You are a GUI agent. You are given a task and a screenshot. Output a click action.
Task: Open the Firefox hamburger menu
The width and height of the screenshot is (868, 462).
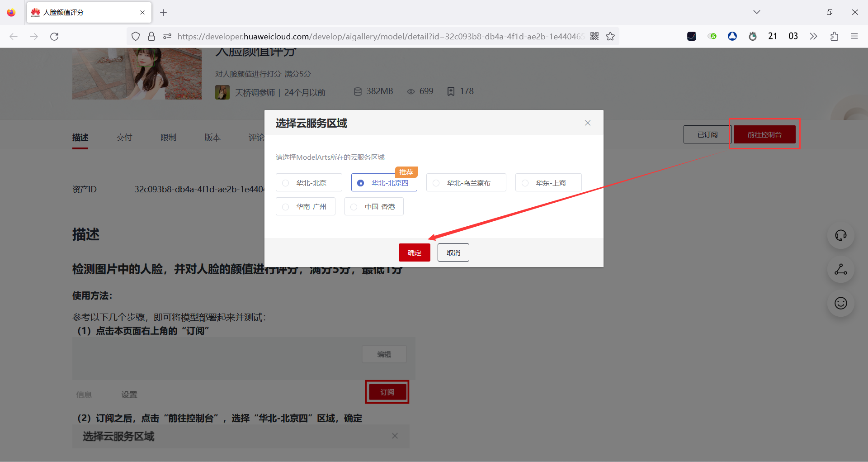854,36
